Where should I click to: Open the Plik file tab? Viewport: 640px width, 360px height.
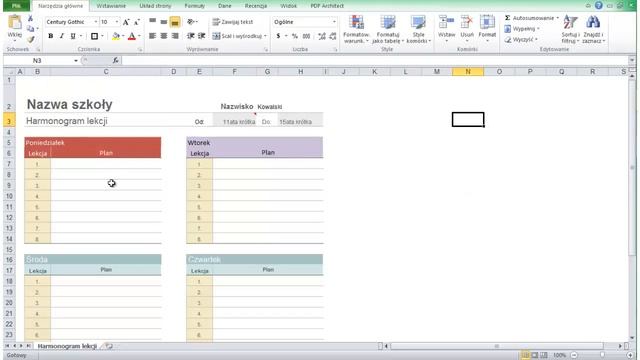point(16,6)
